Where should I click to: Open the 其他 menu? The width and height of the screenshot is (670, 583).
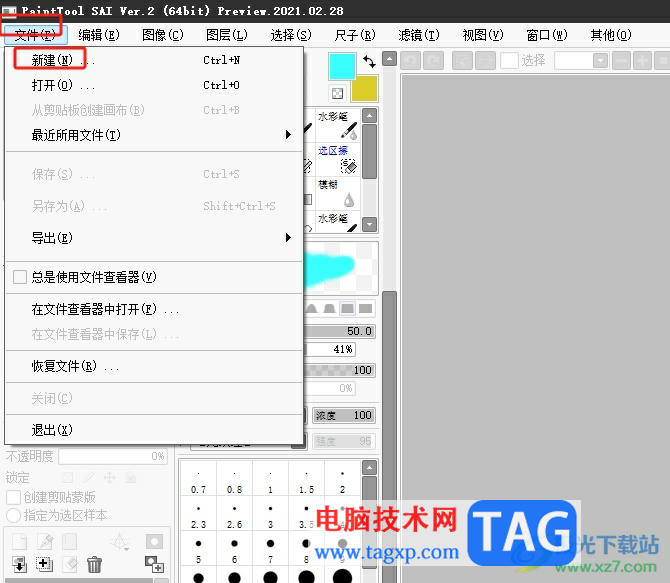pyautogui.click(x=611, y=35)
